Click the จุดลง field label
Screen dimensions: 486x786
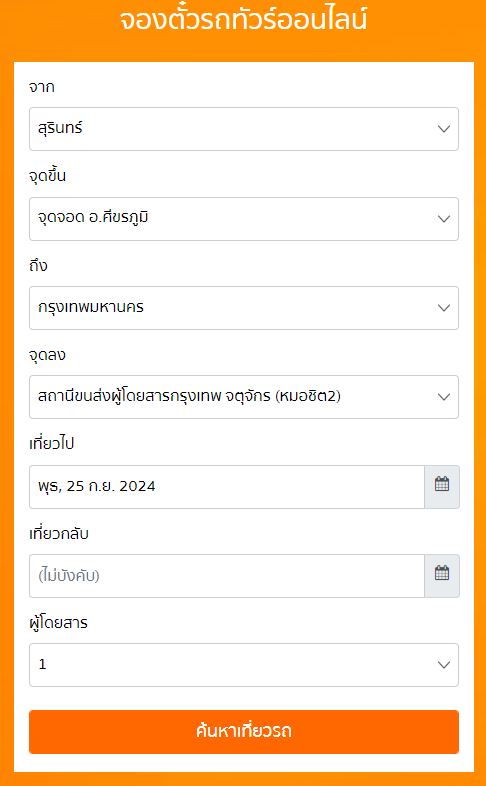47,355
